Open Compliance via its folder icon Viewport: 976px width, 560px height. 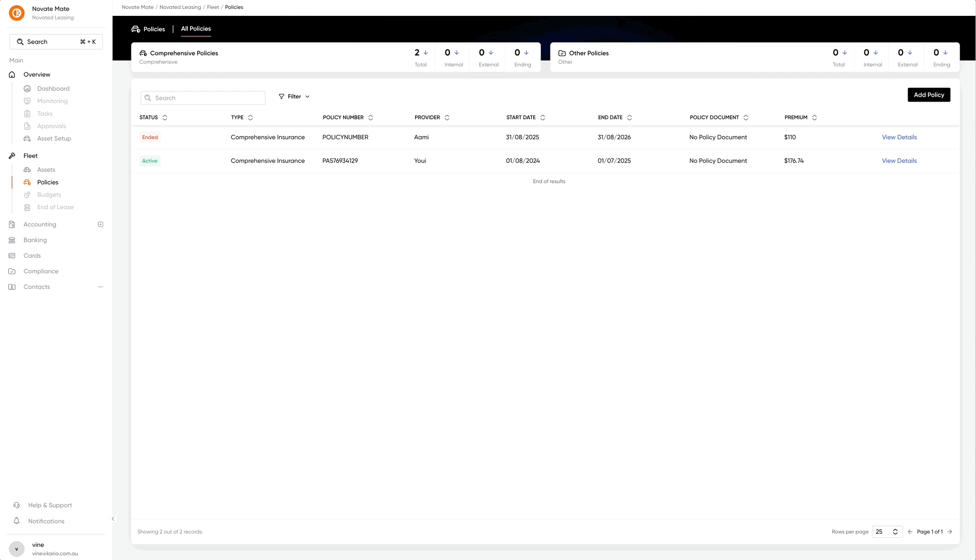(12, 272)
